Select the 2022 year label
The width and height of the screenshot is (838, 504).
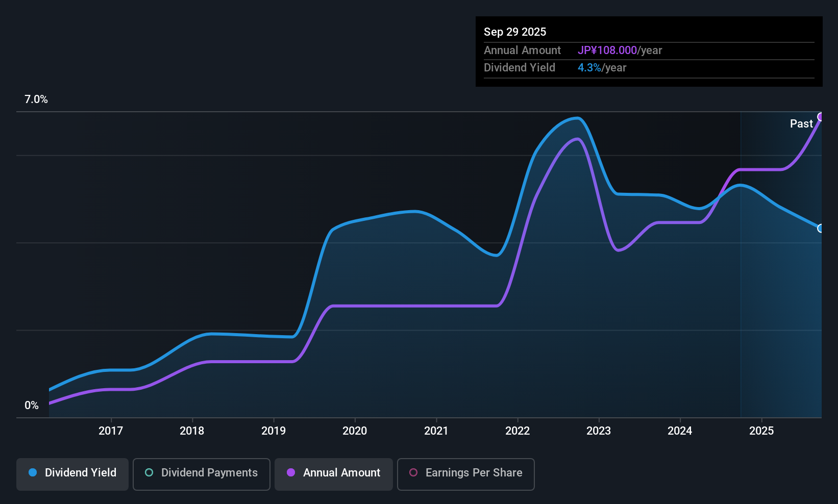pos(517,431)
